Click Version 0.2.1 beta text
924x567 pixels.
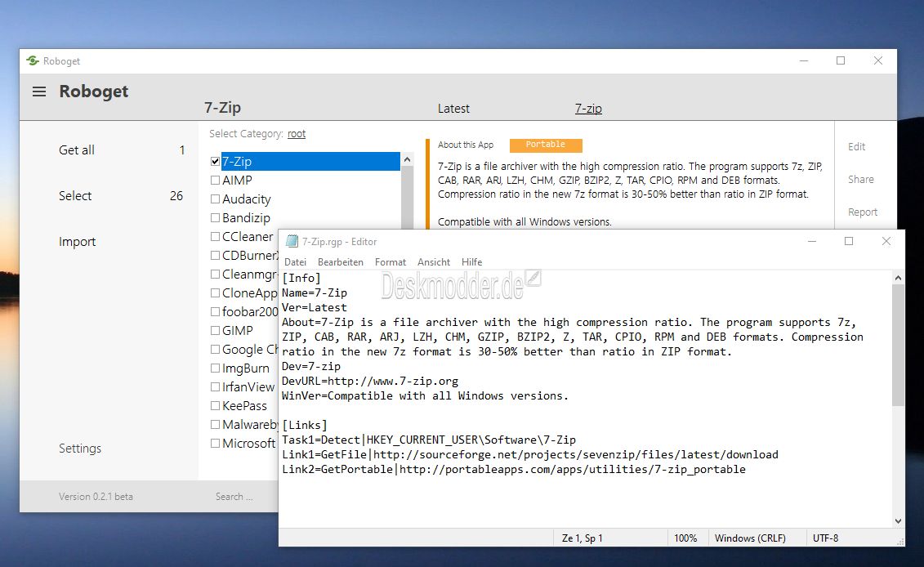96,497
